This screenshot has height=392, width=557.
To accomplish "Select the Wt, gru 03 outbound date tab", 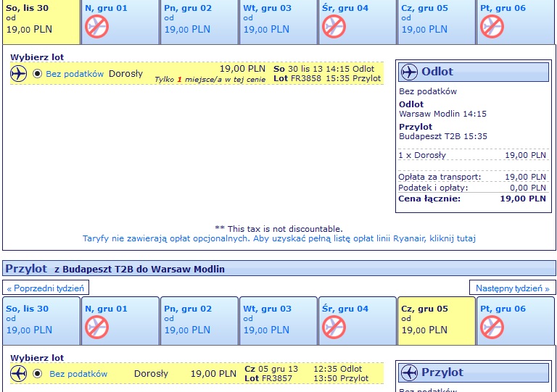I will click(x=278, y=22).
